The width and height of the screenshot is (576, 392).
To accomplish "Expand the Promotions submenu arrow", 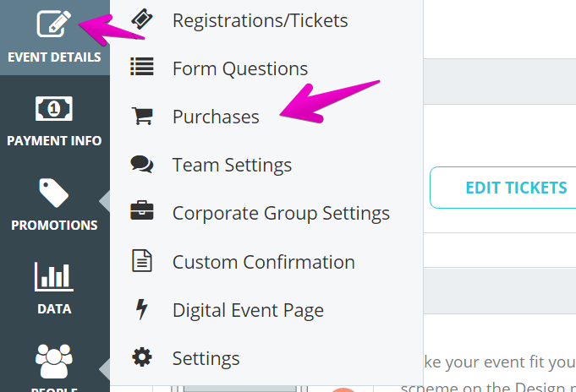I will [104, 201].
